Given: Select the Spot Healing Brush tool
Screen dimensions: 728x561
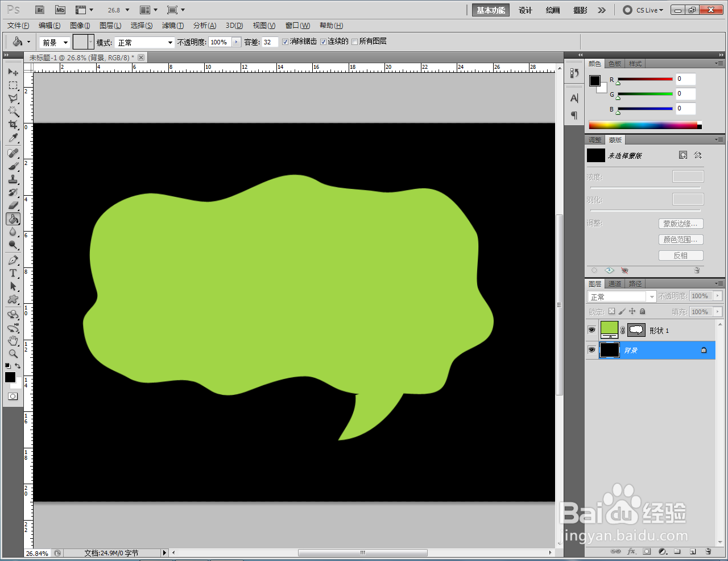Looking at the screenshot, I should [x=13, y=153].
